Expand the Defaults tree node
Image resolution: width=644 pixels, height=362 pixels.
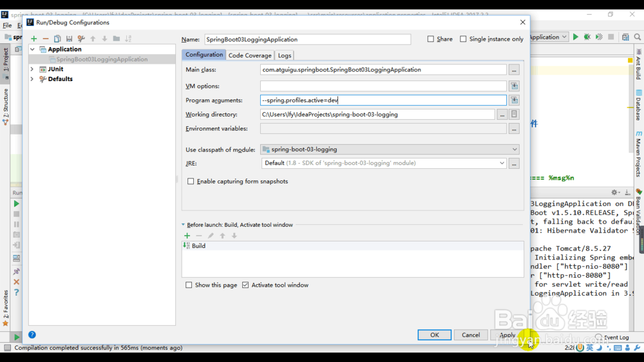point(32,79)
